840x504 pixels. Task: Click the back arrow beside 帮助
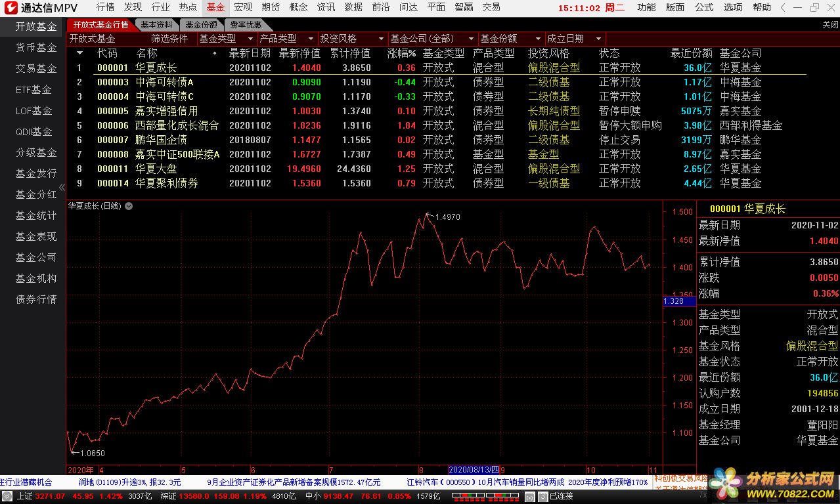(x=782, y=8)
